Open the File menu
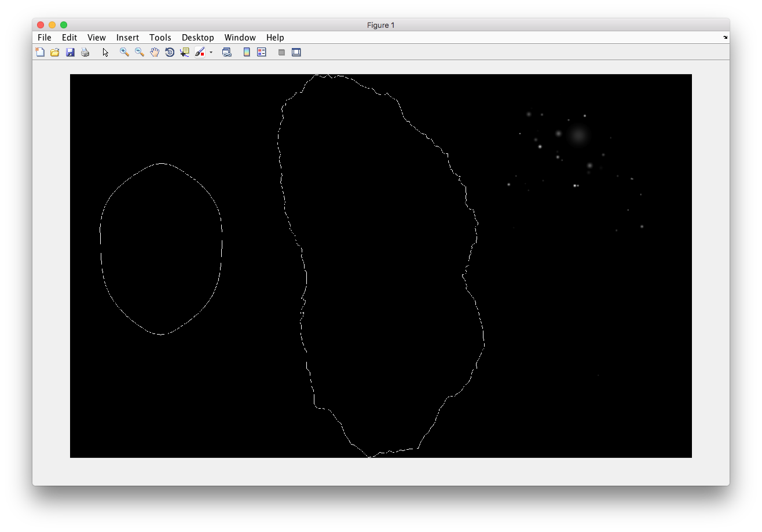Screen dimensions: 762x532 [x=44, y=38]
